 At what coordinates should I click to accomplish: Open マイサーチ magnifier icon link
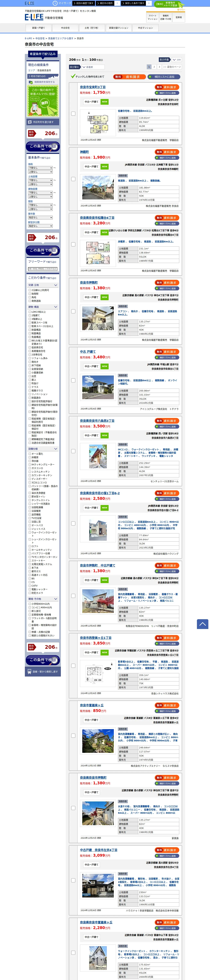coord(62,3)
